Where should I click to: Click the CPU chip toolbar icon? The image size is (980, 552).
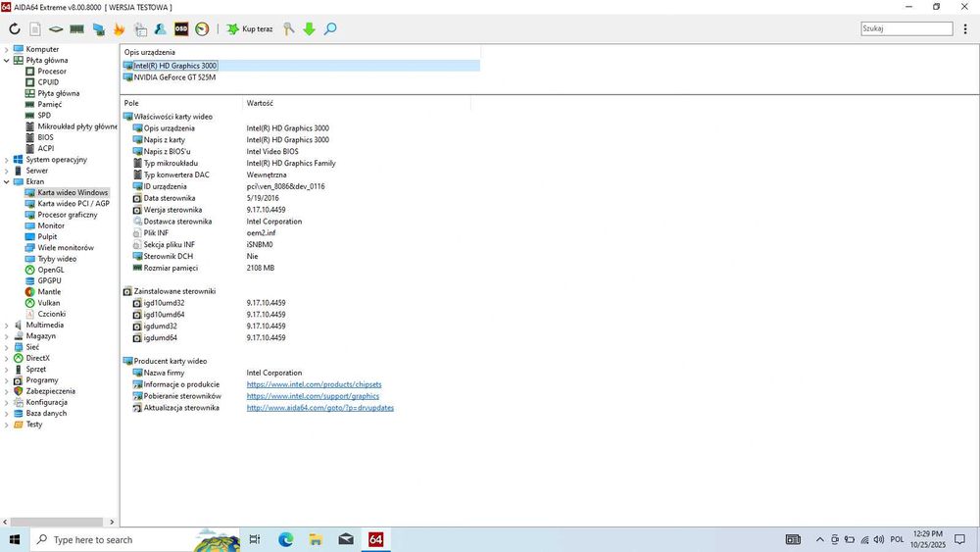point(56,28)
